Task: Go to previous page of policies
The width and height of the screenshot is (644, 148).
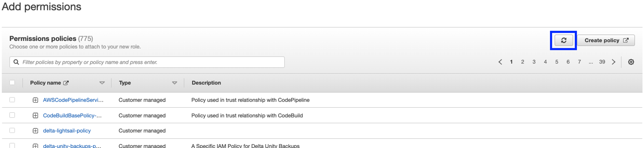Action: [500, 62]
